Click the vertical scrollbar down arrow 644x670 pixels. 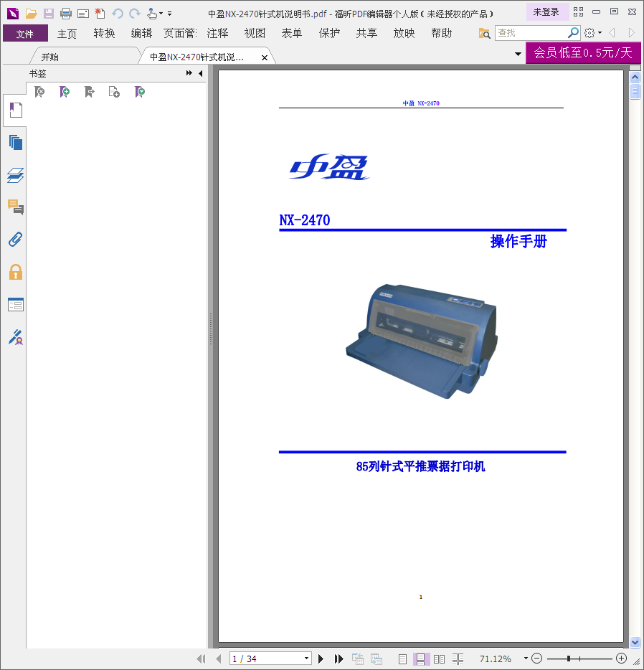coord(635,642)
